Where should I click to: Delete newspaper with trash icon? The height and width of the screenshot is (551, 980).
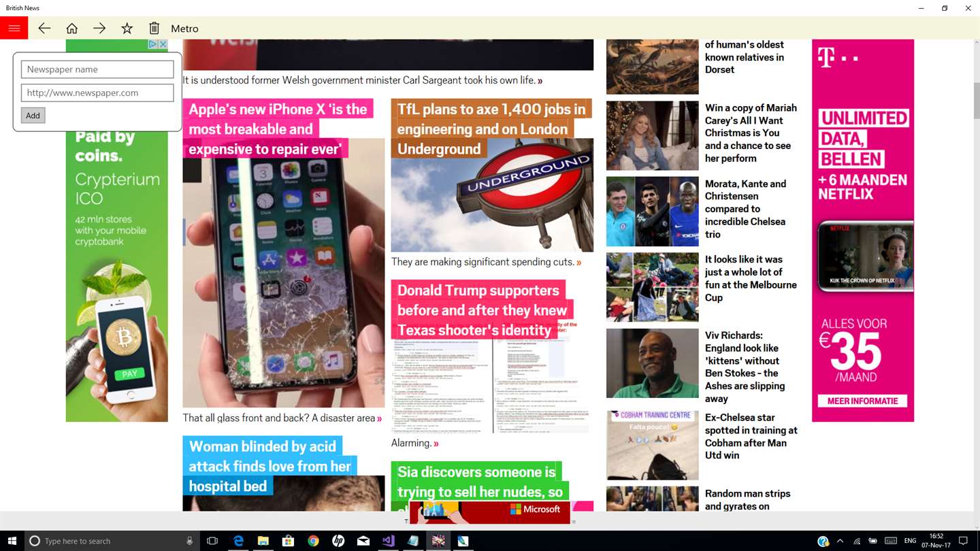tap(154, 28)
